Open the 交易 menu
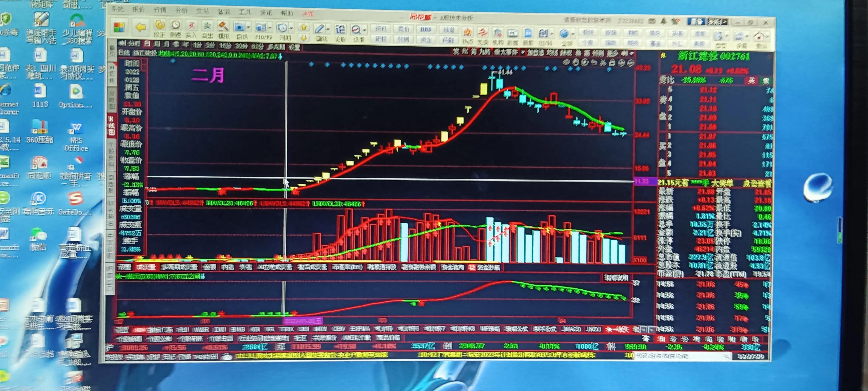This screenshot has width=868, height=391. pos(203,11)
